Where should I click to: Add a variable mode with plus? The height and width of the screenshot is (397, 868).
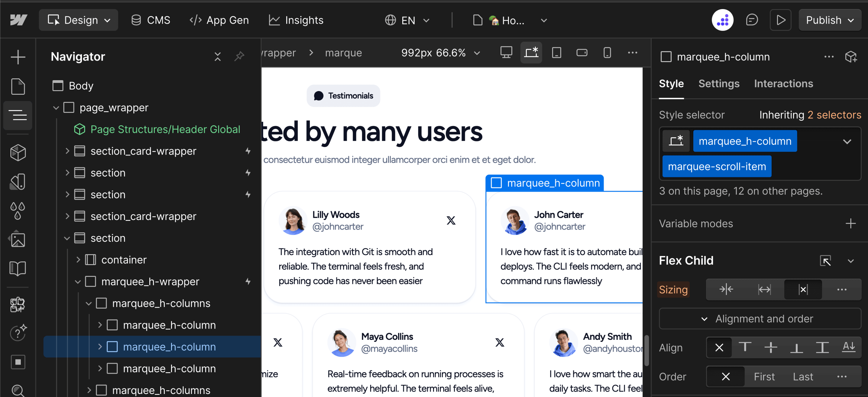850,223
